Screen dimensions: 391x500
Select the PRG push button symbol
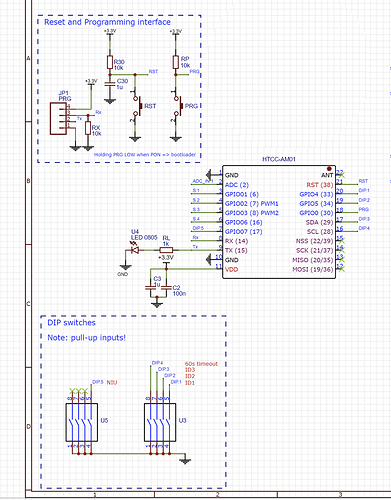point(178,106)
